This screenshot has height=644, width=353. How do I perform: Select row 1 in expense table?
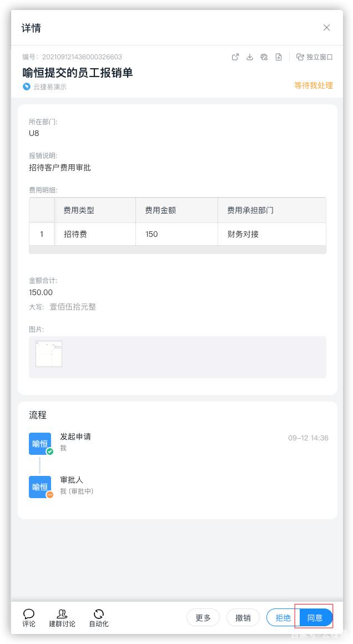(42, 234)
